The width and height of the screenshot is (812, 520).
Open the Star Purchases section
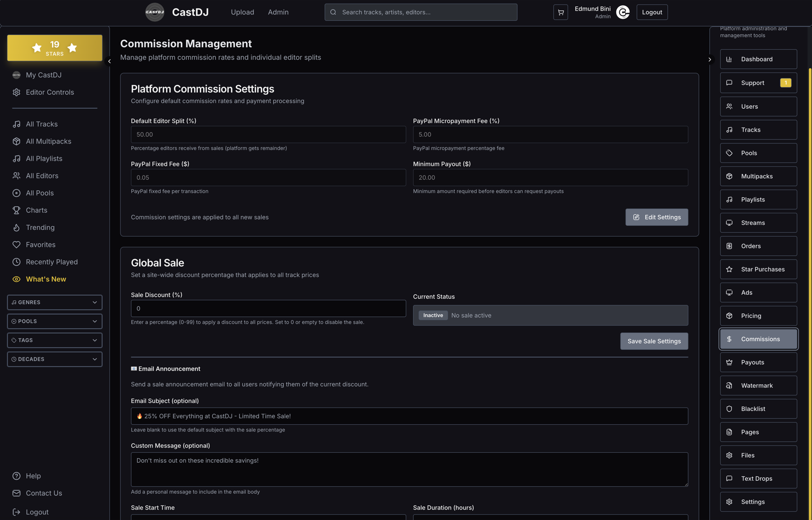tap(758, 269)
